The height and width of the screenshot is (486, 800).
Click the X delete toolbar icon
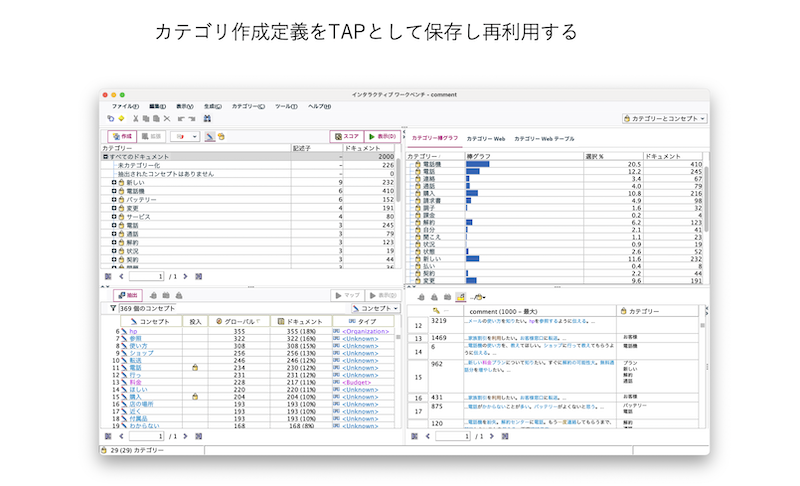167,118
